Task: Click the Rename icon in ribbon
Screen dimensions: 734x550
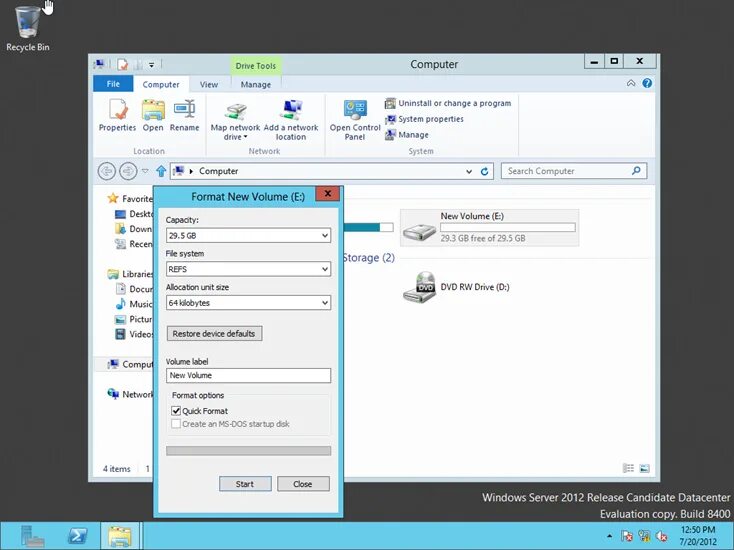Action: pyautogui.click(x=184, y=115)
